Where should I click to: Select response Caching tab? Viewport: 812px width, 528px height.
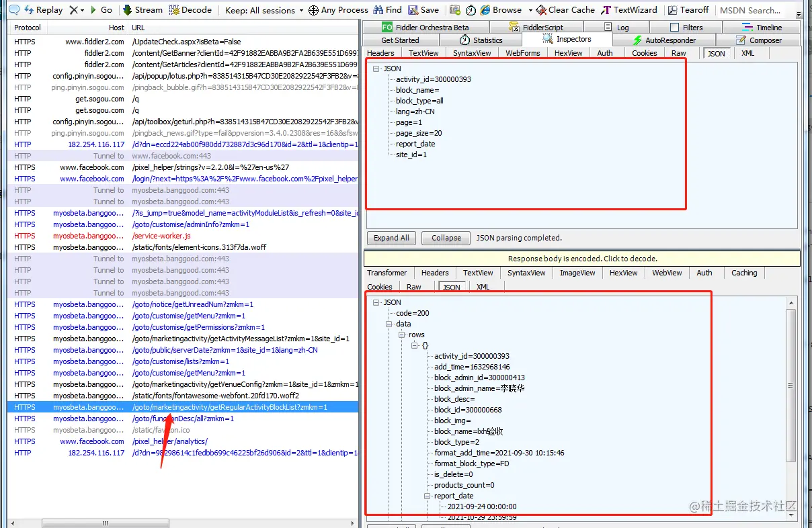click(744, 273)
